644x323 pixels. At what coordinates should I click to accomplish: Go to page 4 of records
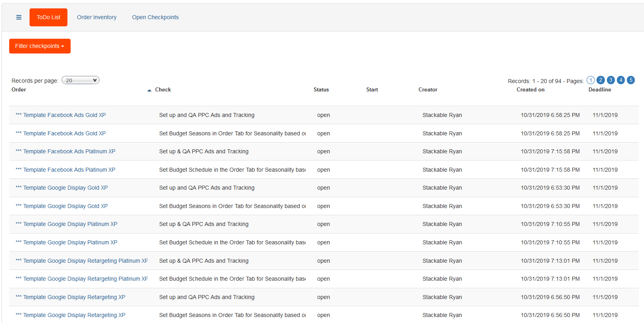(621, 80)
